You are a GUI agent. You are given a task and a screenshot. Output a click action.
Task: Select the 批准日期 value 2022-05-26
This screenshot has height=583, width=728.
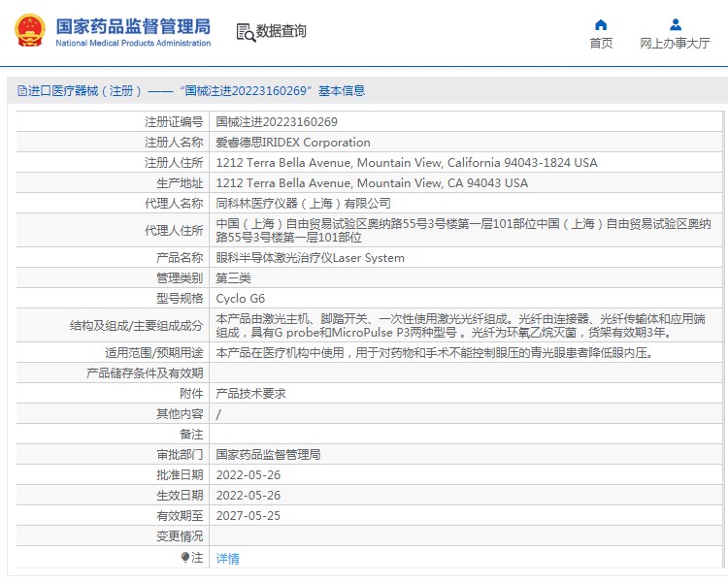pos(248,475)
